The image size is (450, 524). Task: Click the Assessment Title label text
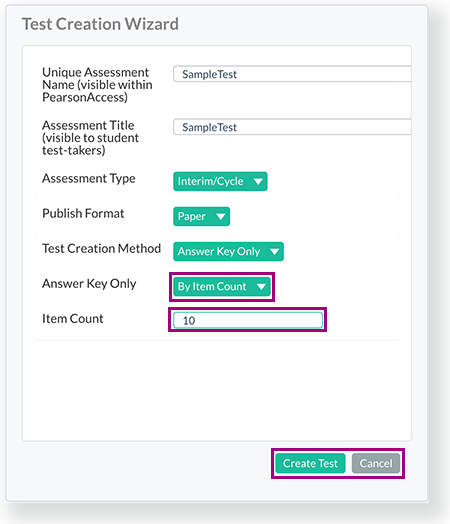coord(90,138)
